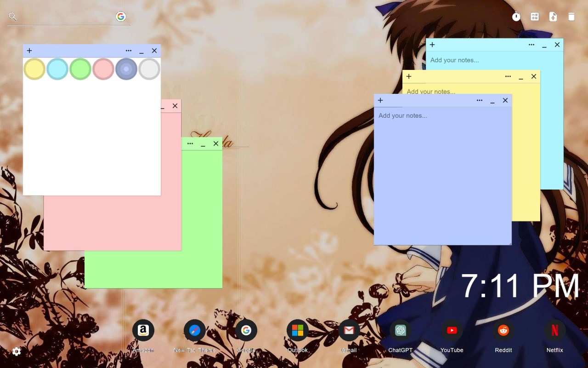The height and width of the screenshot is (368, 588).
Task: Open the settings gear
Action: coord(17,351)
